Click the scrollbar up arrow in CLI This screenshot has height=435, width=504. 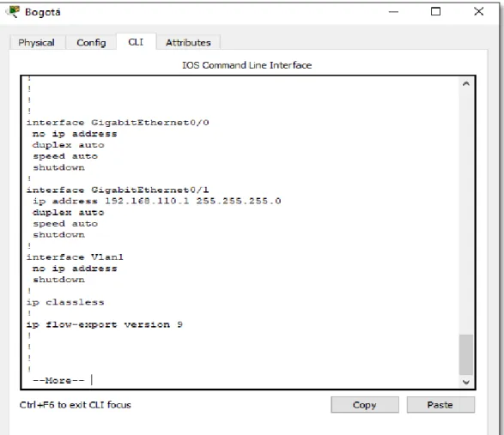[466, 84]
